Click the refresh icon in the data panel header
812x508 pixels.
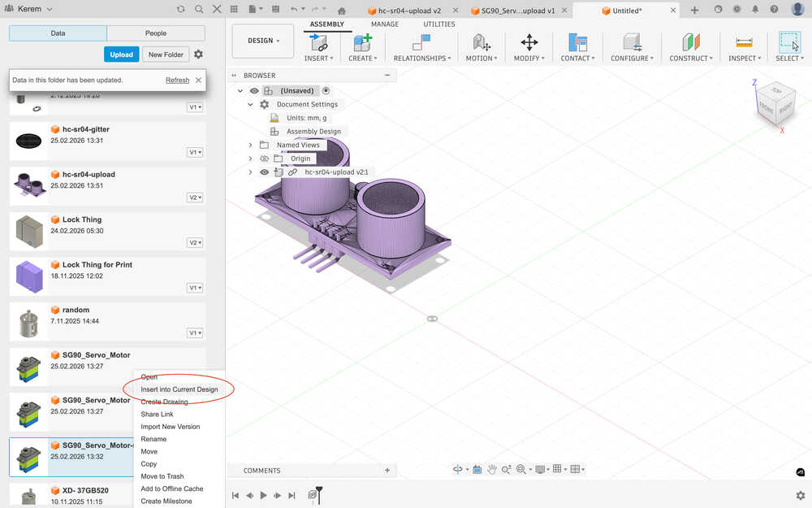pos(180,9)
